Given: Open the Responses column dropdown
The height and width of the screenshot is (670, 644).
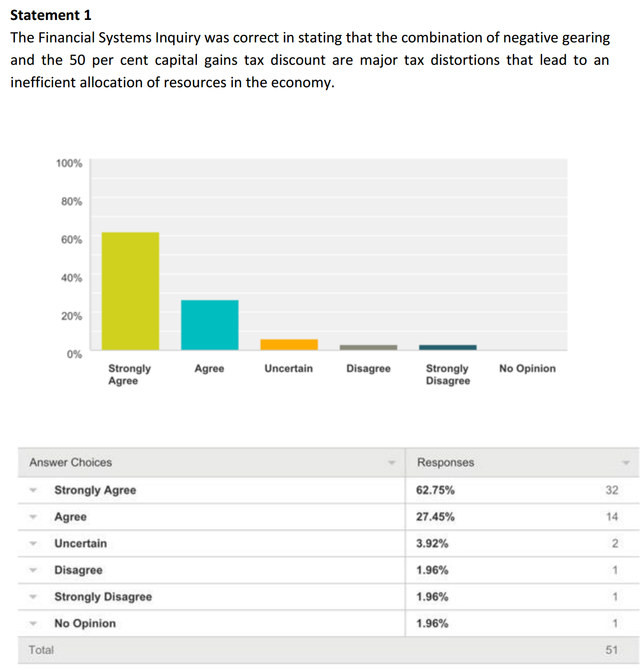Looking at the screenshot, I should pos(626,463).
